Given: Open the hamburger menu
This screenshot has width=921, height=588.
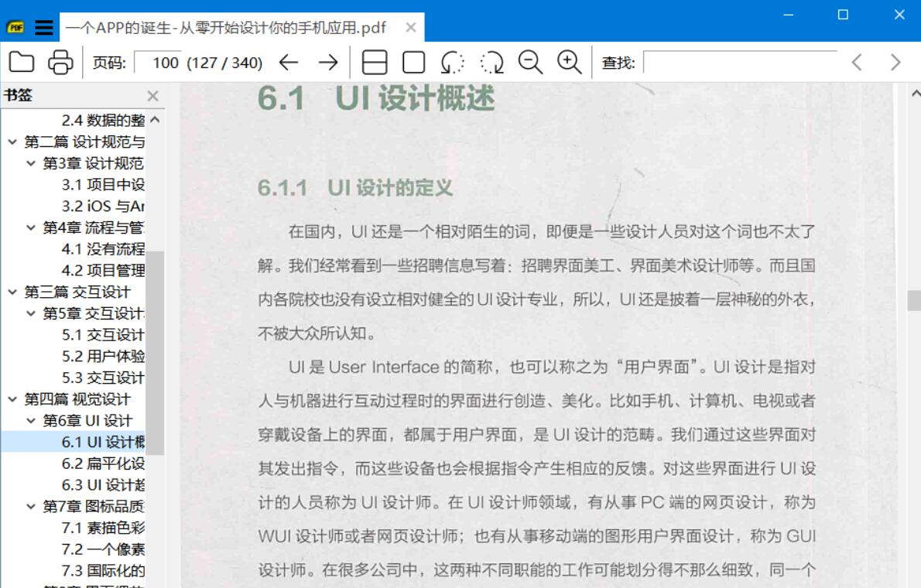Looking at the screenshot, I should click(x=44, y=27).
